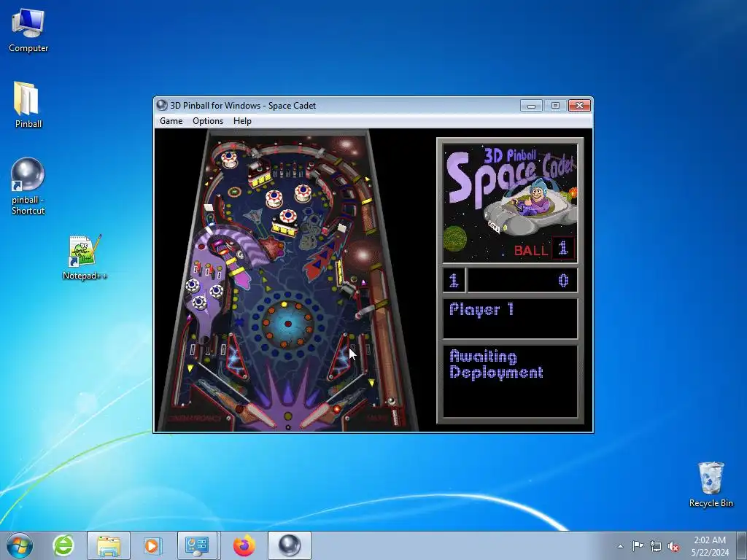Image resolution: width=747 pixels, height=560 pixels.
Task: Click the Show desktop strip
Action: [x=742, y=545]
